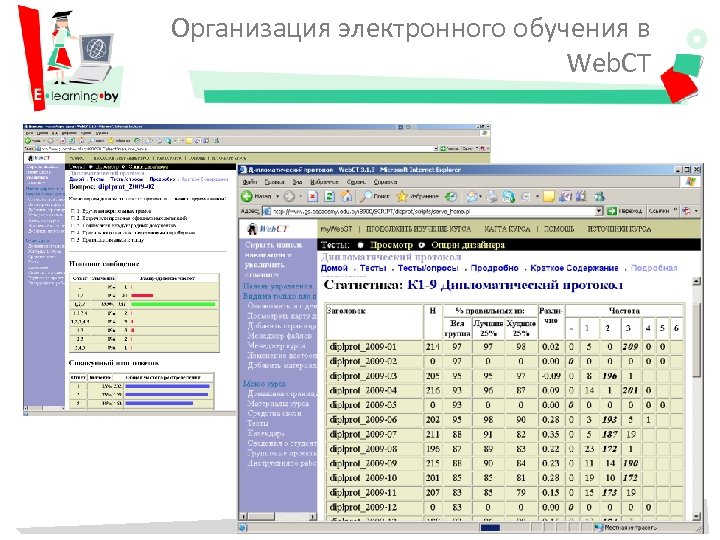Screen dimensions: 720x540
Task: Click the Home icon in the front IE toolbar
Action: point(346,197)
